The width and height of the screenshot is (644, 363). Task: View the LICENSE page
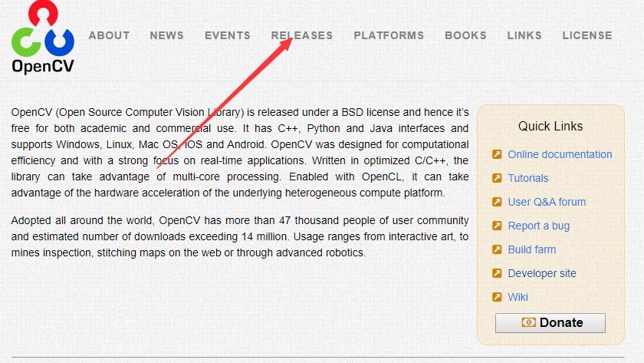point(587,35)
